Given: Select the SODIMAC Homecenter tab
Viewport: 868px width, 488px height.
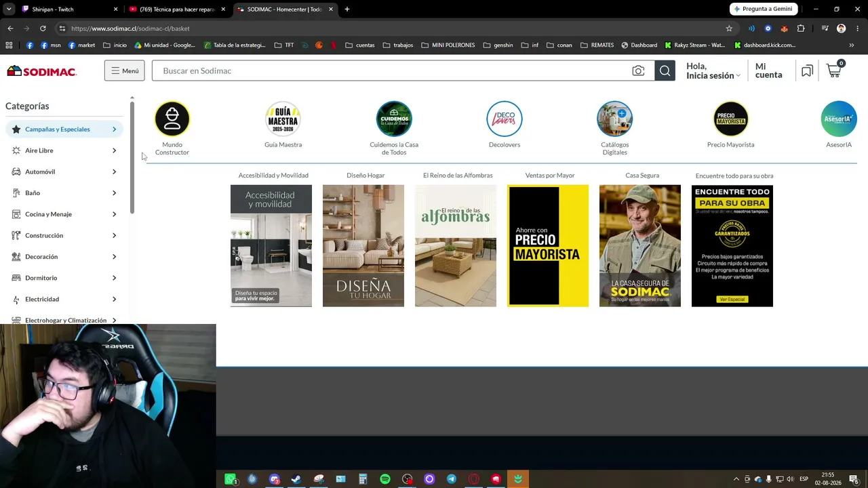Looking at the screenshot, I should 285,9.
